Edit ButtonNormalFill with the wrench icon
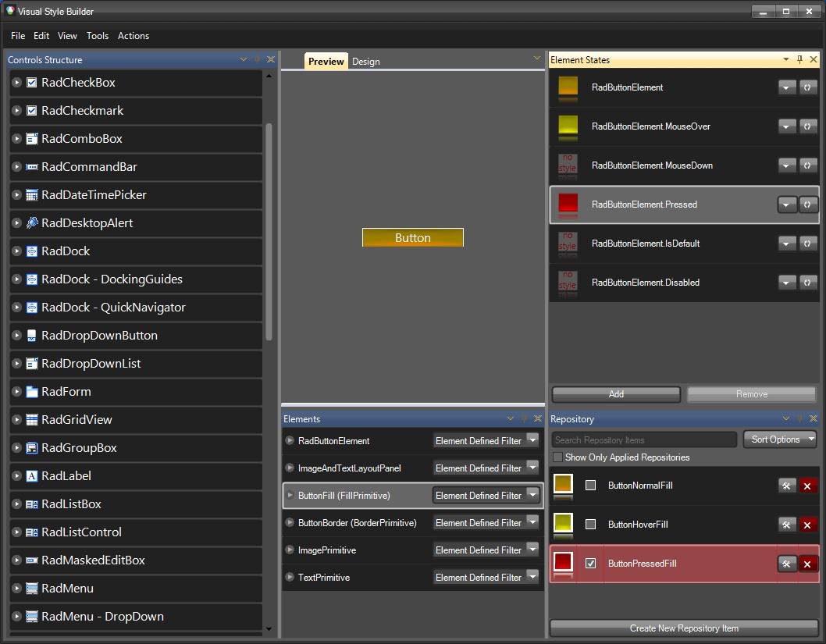Screen dimensions: 826x644 [x=787, y=485]
